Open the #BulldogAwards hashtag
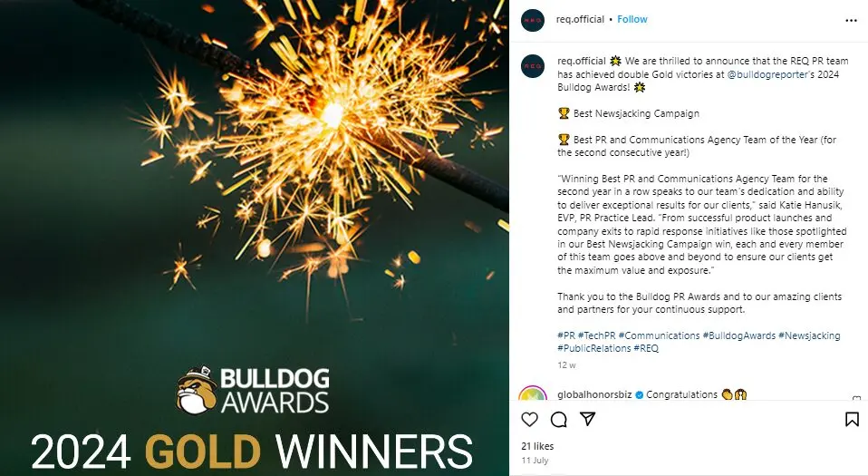This screenshot has height=476, width=868. click(x=738, y=335)
